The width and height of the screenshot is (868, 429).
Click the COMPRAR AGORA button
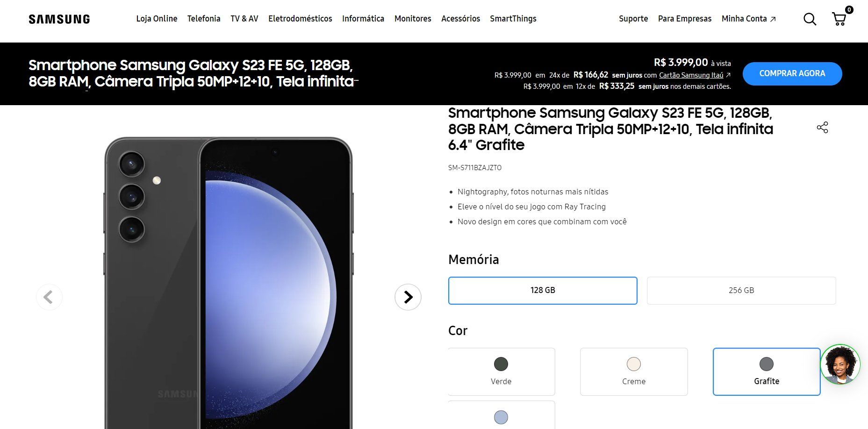pyautogui.click(x=792, y=73)
